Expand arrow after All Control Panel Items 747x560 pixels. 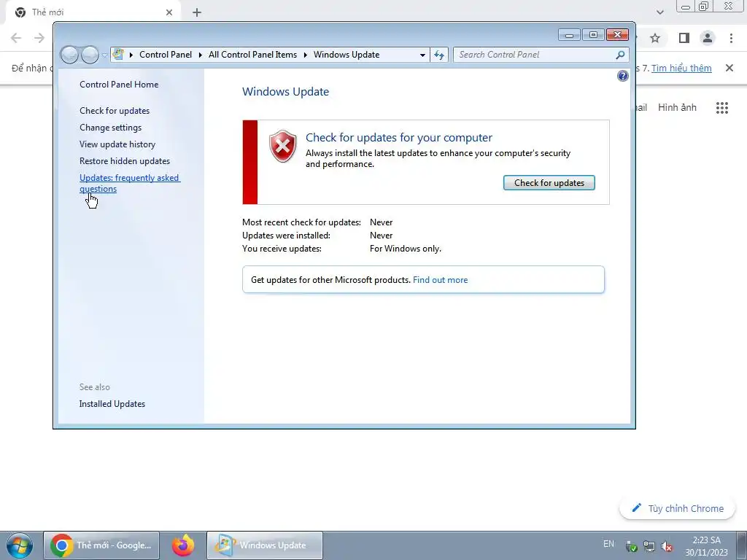(x=306, y=55)
